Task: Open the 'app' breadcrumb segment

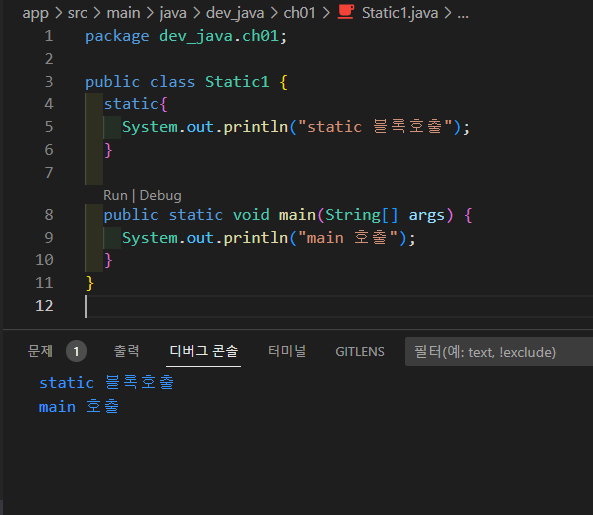Action: click(x=36, y=13)
